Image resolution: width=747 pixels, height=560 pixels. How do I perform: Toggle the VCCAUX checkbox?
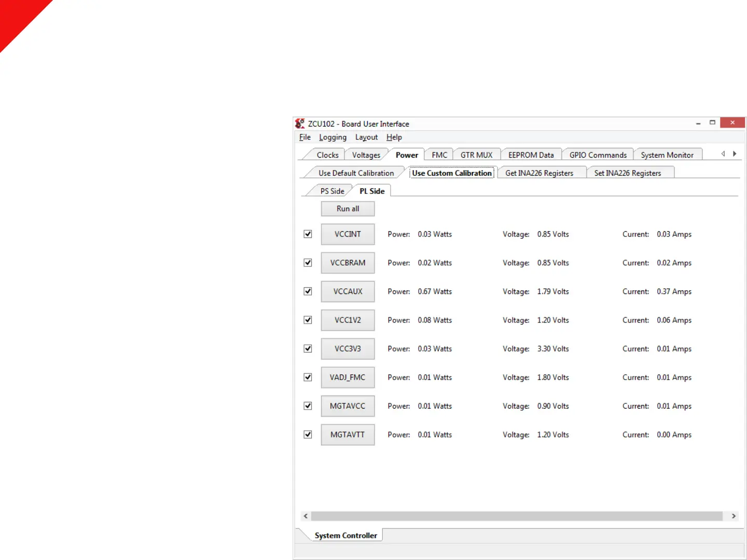[x=308, y=291]
